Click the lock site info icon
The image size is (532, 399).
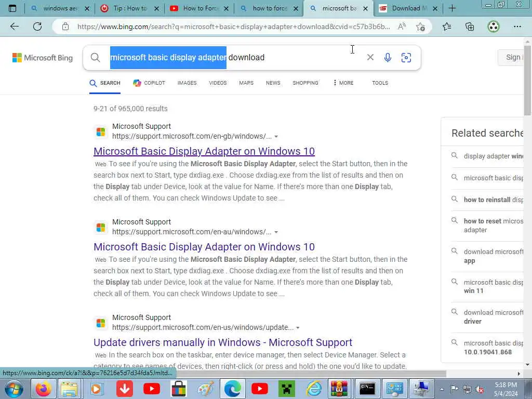[65, 26]
